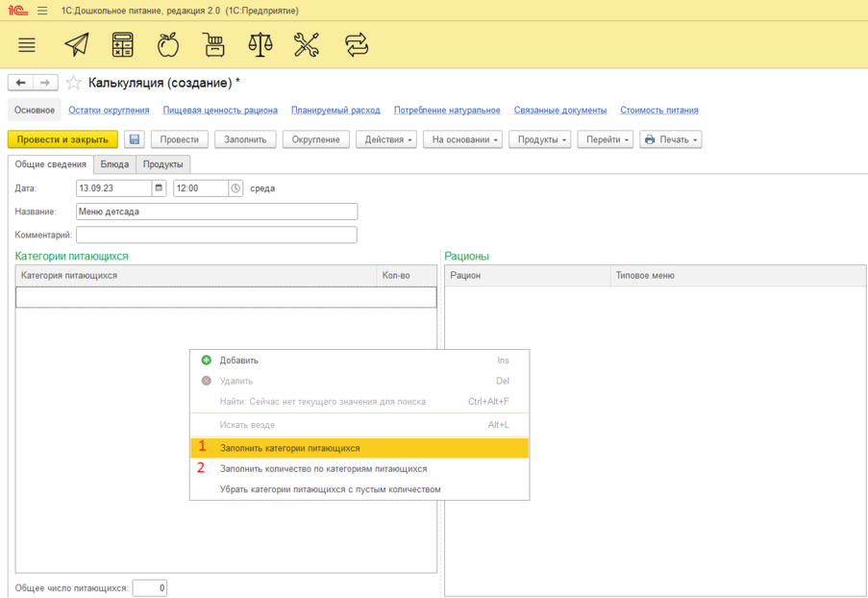Image resolution: width=868 pixels, height=598 pixels.
Task: Click the apple products icon
Action: tap(168, 45)
